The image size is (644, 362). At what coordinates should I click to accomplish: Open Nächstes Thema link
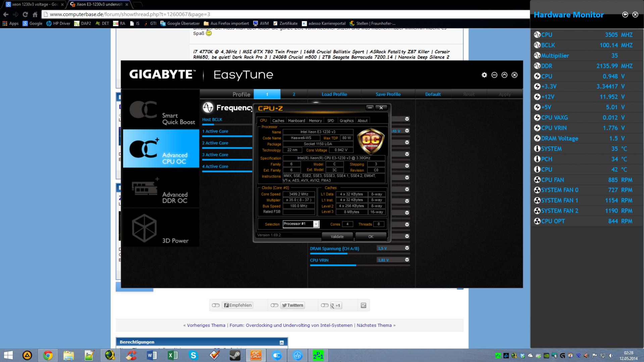[x=374, y=325]
